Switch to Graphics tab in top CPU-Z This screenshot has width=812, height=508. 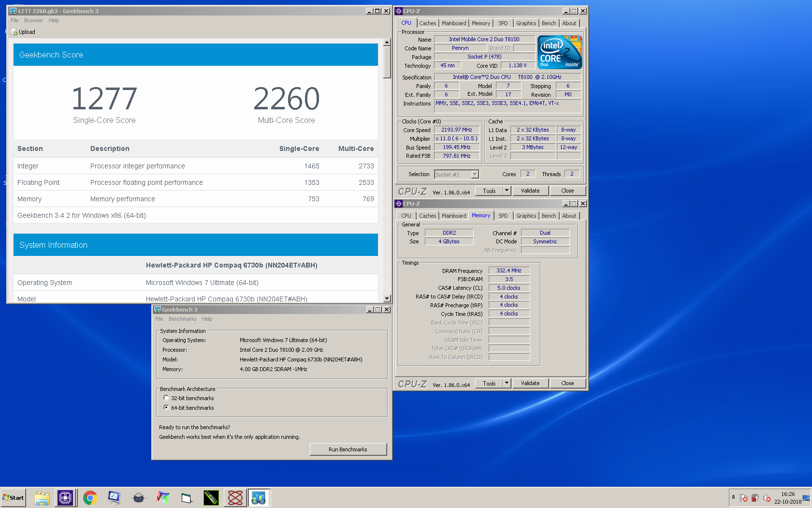pyautogui.click(x=526, y=23)
